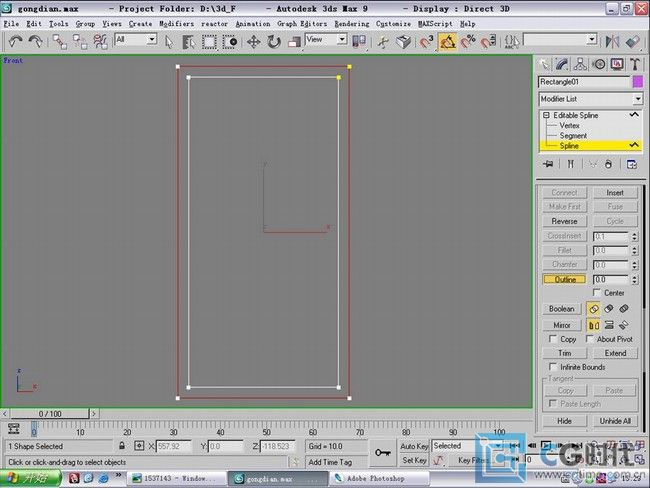Select the subtraction Boolean operation icon

[x=609, y=309]
